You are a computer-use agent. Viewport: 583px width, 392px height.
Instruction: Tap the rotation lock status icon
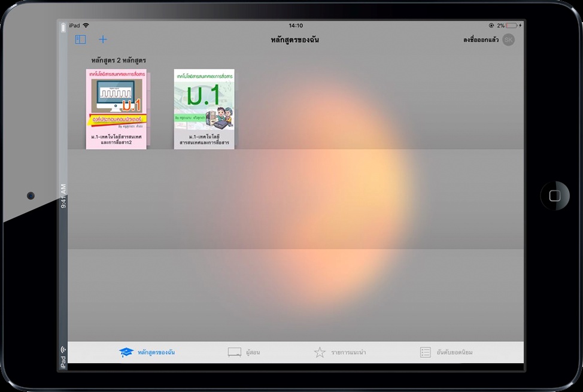pos(491,26)
